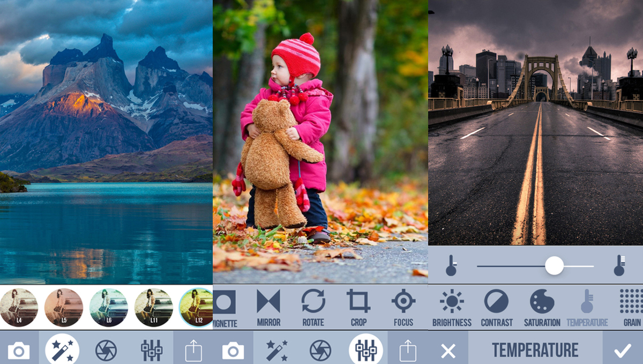
Task: Click the temperature slider handle
Action: [554, 266]
